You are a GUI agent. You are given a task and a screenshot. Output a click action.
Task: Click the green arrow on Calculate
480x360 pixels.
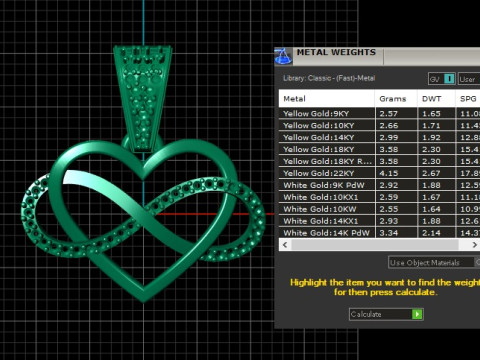click(417, 314)
